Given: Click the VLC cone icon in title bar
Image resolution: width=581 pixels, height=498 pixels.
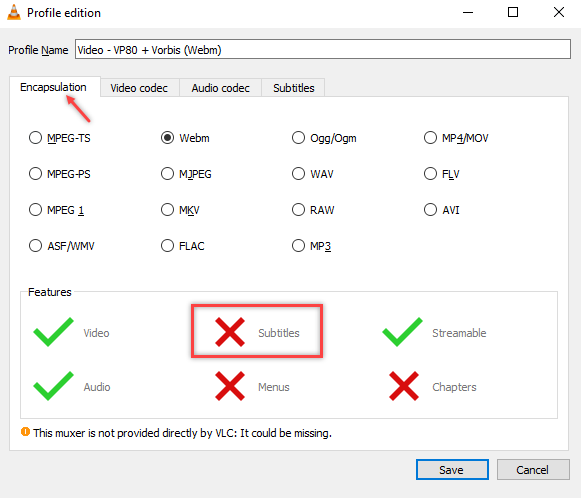Looking at the screenshot, I should tap(14, 13).
